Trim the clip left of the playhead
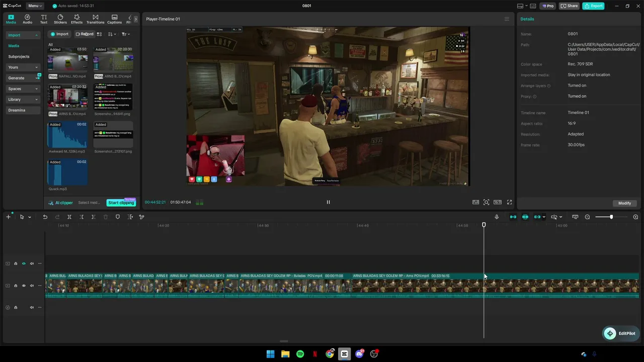 click(82, 217)
